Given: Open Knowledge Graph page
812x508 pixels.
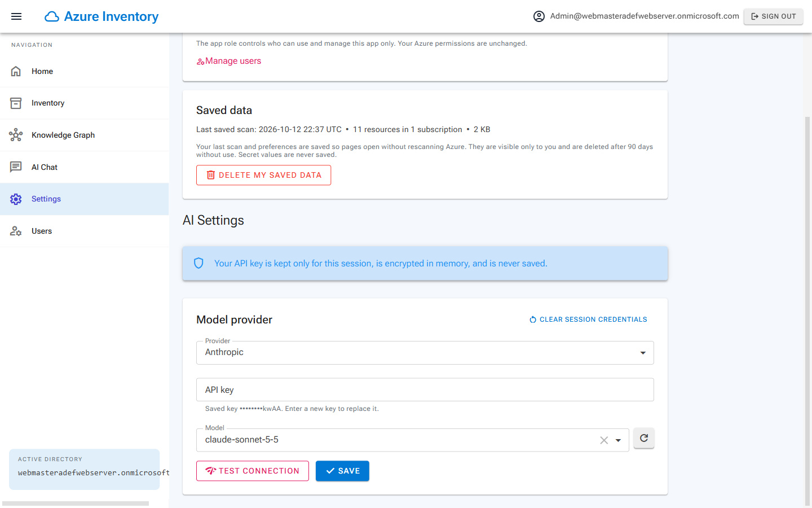Looking at the screenshot, I should (x=85, y=135).
